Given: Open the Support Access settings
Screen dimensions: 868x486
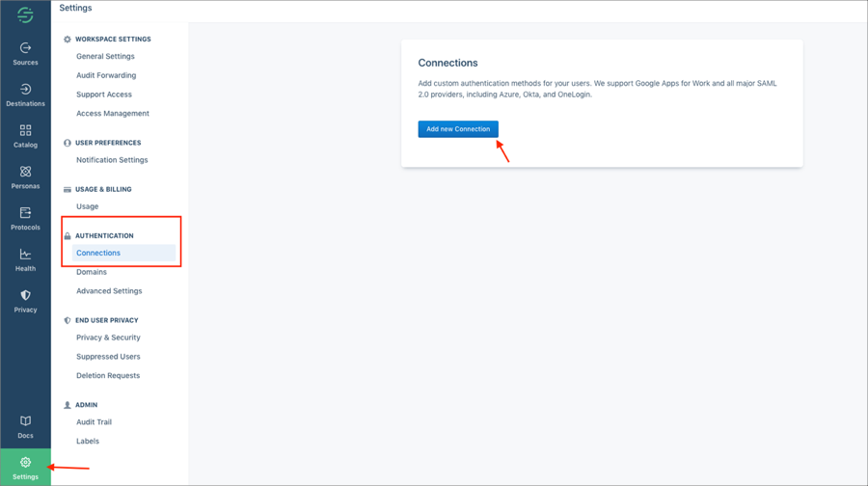Looking at the screenshot, I should point(104,94).
